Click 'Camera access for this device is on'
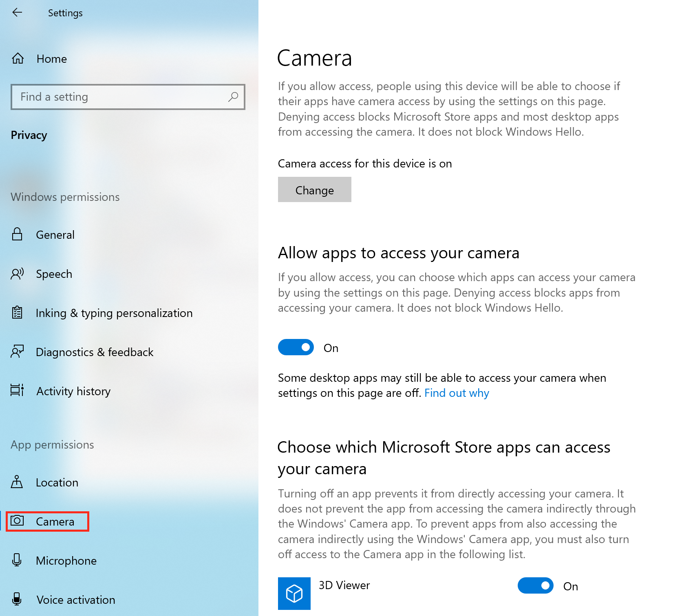693x616 pixels. 365,163
